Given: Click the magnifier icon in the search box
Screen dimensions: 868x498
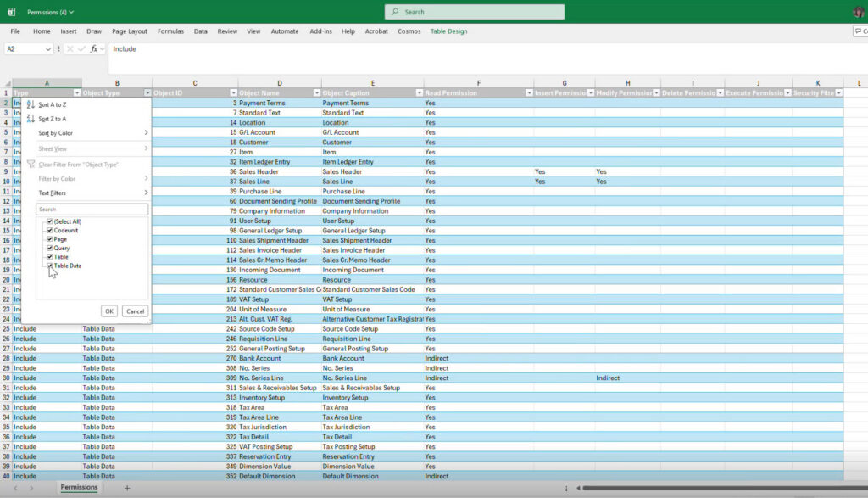Looking at the screenshot, I should [x=395, y=12].
